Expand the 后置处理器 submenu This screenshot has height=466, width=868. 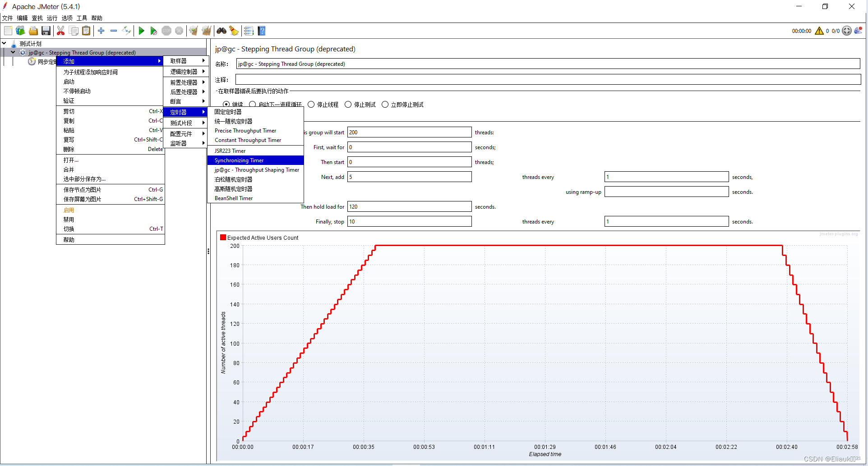pos(185,92)
